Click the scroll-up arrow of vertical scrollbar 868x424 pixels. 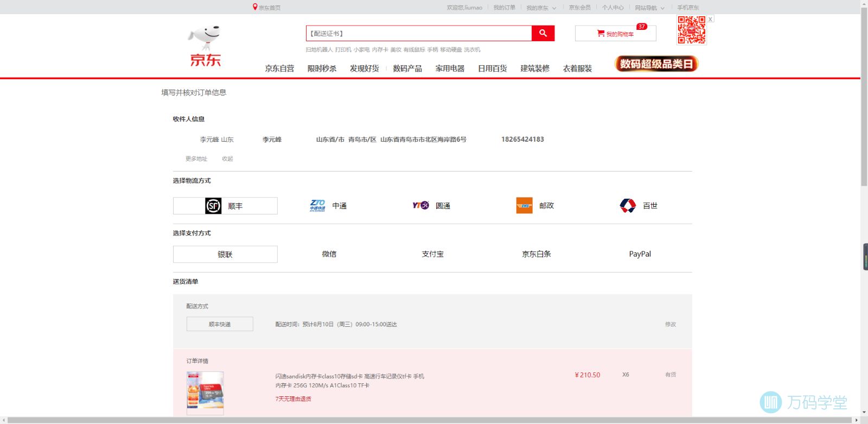(x=864, y=3)
